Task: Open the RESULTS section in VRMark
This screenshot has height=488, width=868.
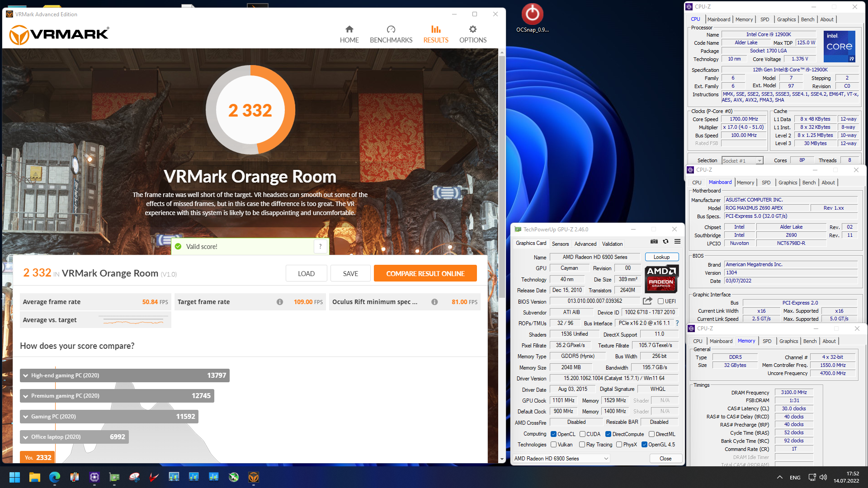Action: (436, 34)
